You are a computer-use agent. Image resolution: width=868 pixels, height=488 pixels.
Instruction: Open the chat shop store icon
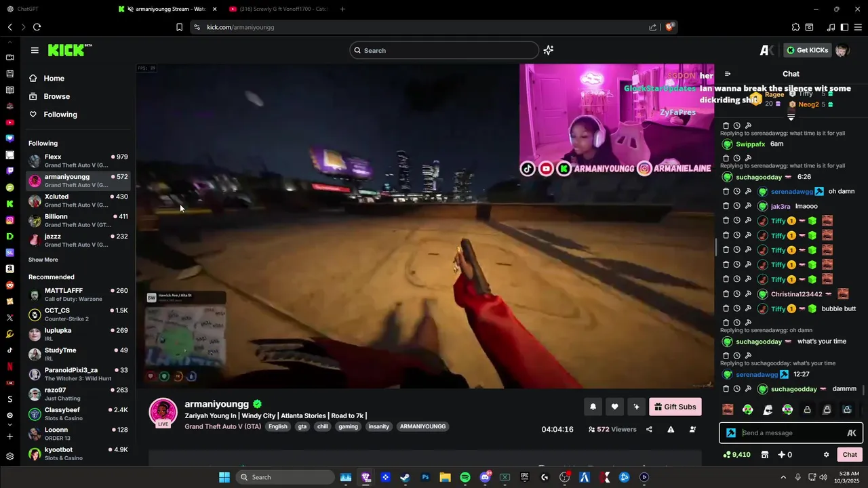[x=765, y=455]
